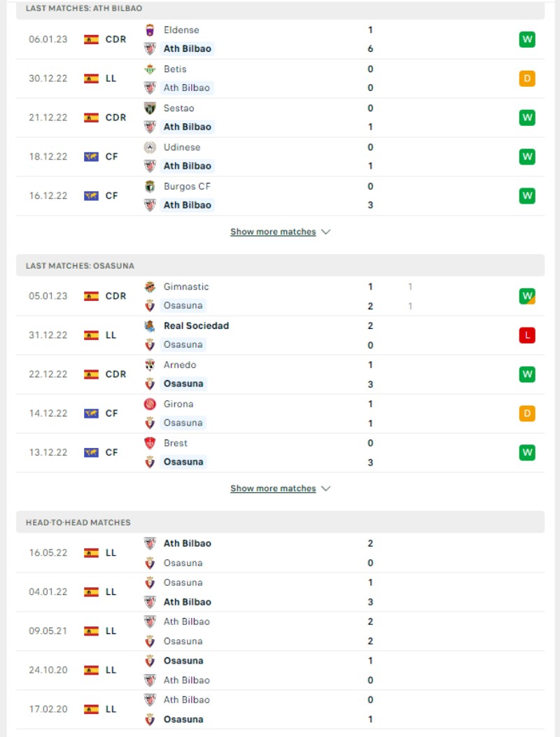Select Real Sociedad team name link
Image resolution: width=560 pixels, height=737 pixels.
(196, 325)
